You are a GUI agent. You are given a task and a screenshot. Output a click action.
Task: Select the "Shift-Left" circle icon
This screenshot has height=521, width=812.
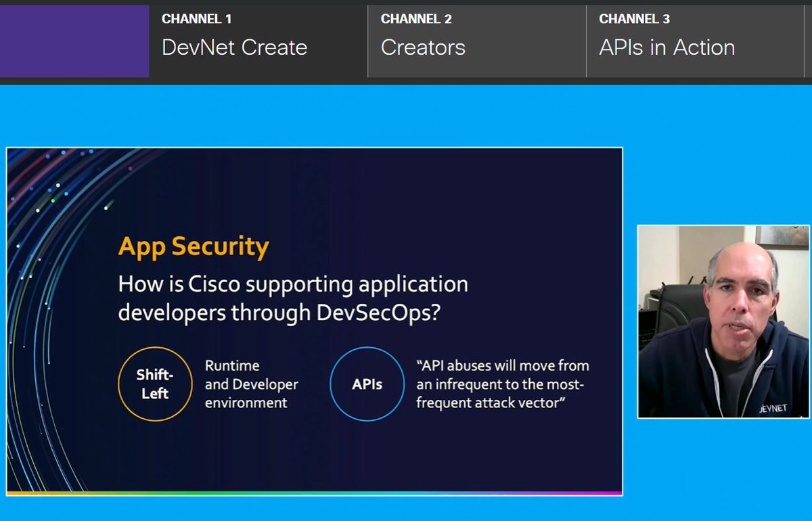[155, 383]
